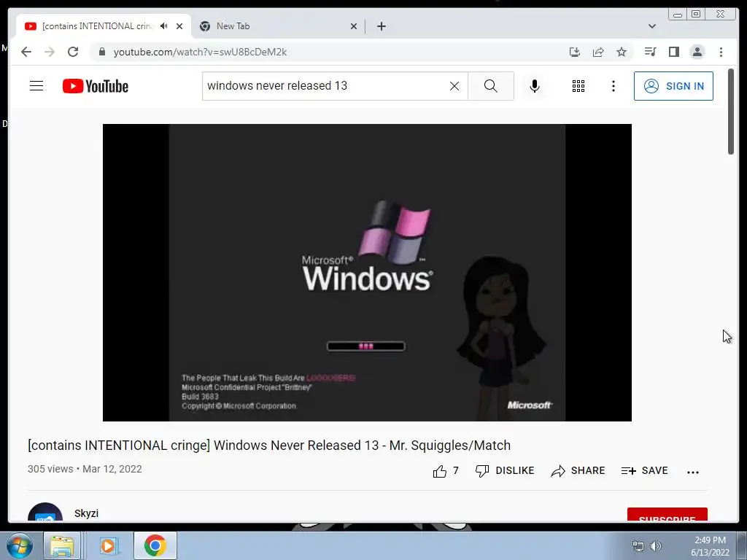Open more actions ellipsis under video
The image size is (747, 560).
693,472
